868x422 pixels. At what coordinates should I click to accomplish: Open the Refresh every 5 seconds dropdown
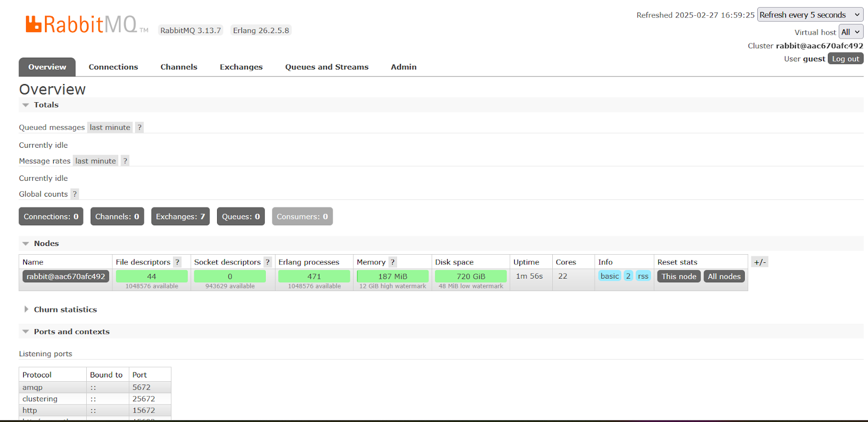click(x=810, y=15)
